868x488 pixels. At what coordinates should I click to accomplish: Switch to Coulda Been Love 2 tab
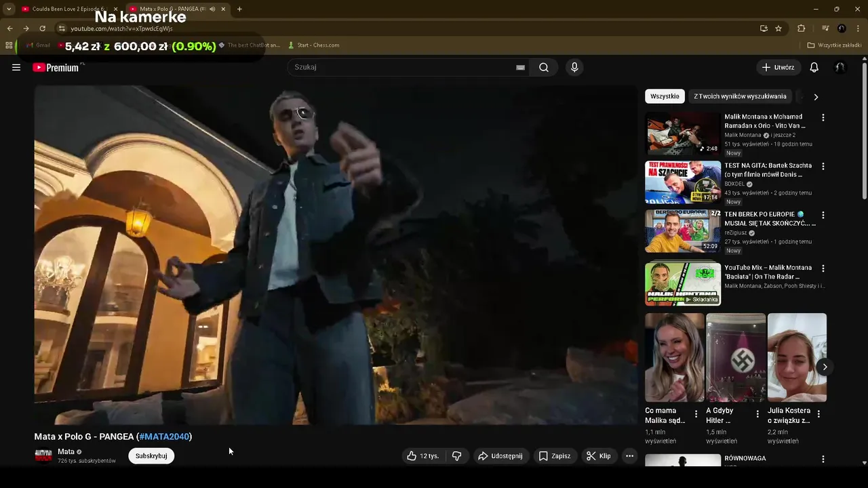[x=68, y=9]
